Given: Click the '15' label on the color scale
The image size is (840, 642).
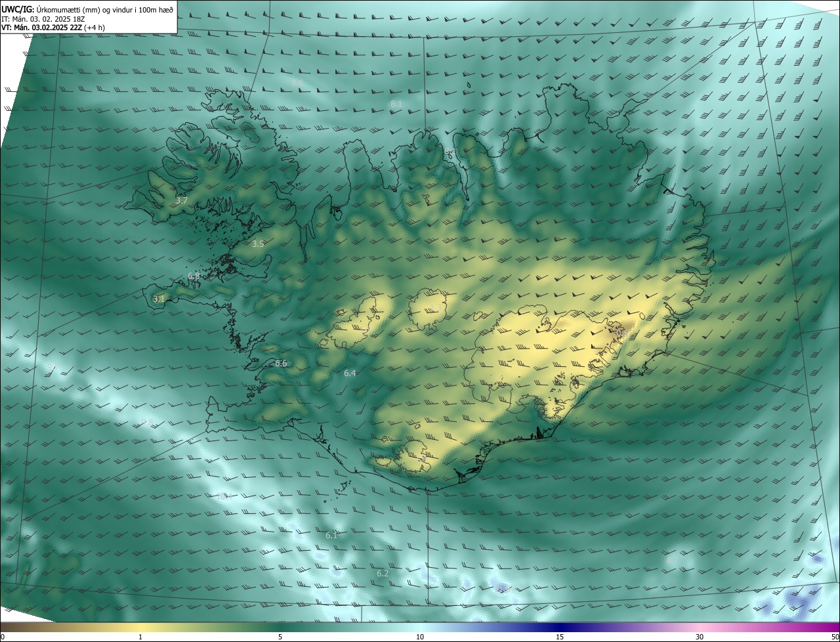Looking at the screenshot, I should pos(560,637).
